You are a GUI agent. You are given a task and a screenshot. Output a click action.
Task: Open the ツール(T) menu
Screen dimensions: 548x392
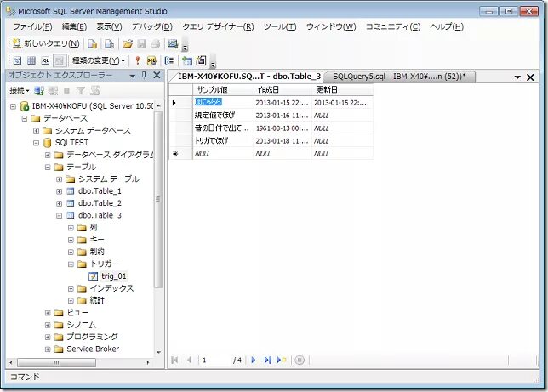[x=280, y=27]
